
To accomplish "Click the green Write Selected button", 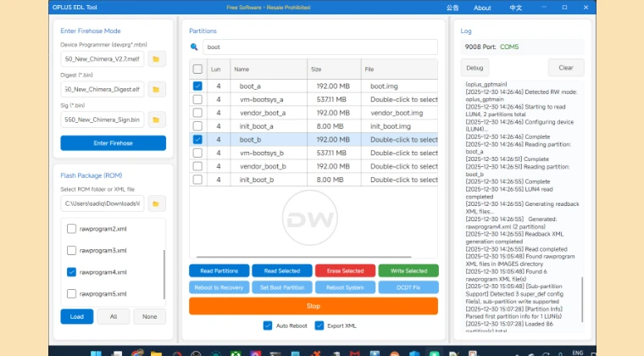I will 408,270.
